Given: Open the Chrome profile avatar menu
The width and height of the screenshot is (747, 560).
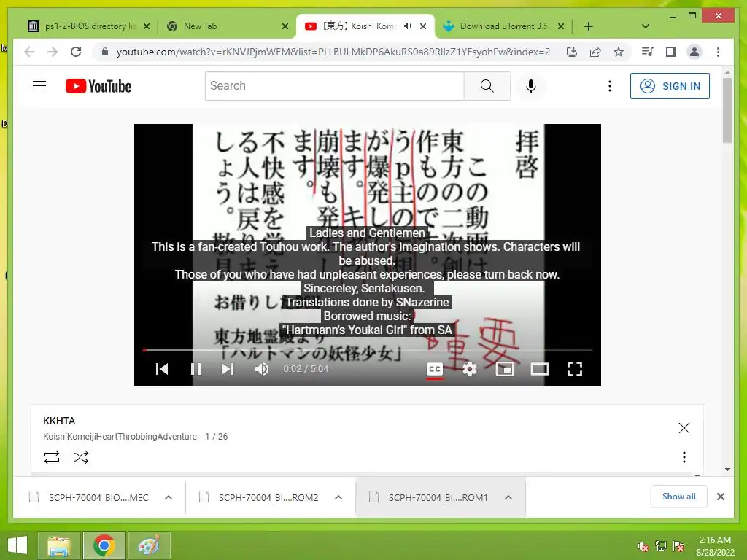Looking at the screenshot, I should click(x=694, y=52).
